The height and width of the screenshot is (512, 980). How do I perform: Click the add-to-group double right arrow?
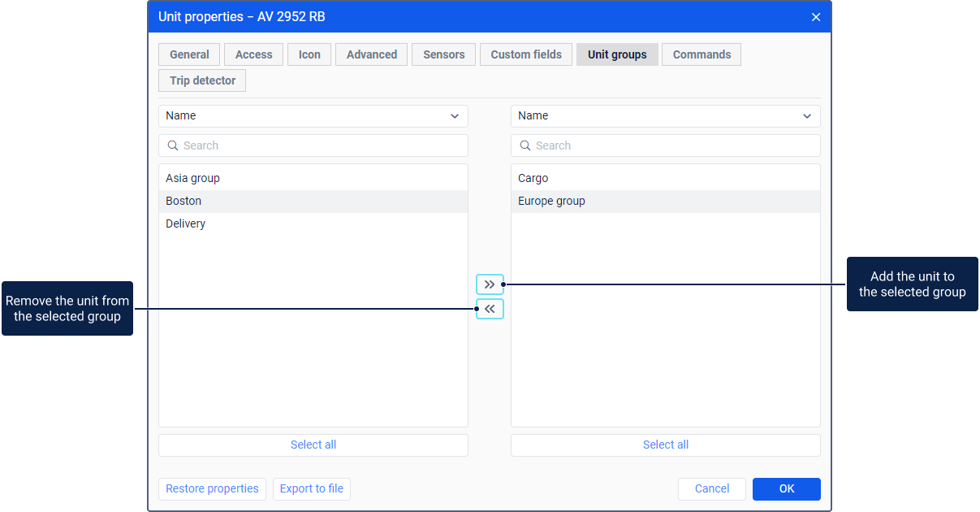[x=490, y=284]
